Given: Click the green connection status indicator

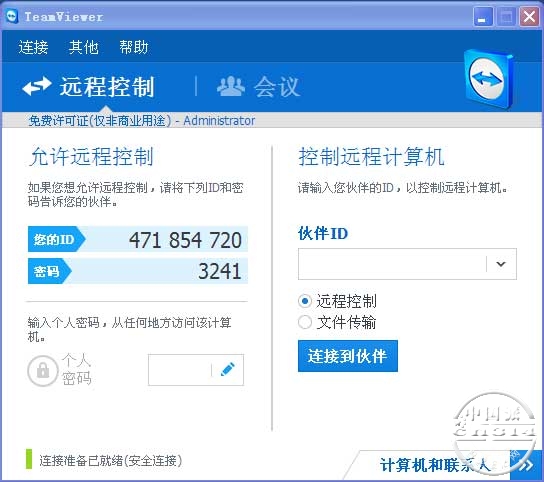Looking at the screenshot, I should click(29, 459).
